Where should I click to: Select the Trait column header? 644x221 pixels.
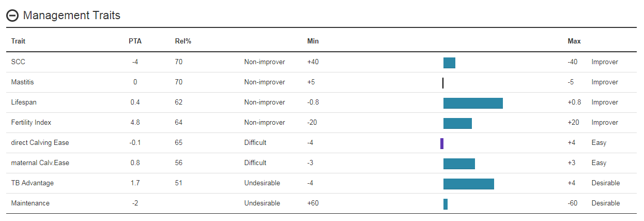(18, 41)
